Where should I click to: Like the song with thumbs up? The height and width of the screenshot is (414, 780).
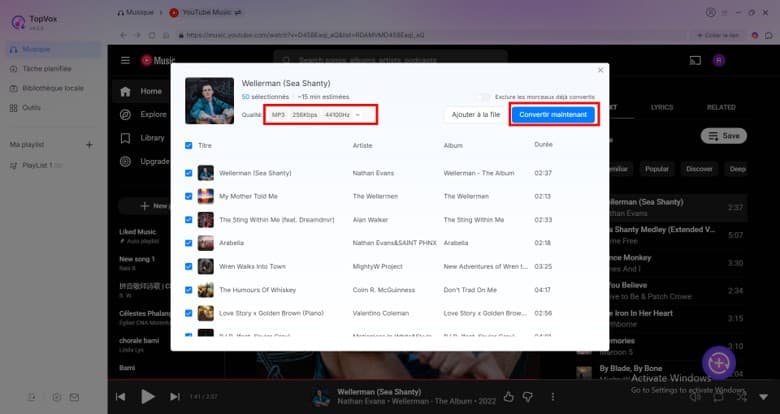pos(508,397)
